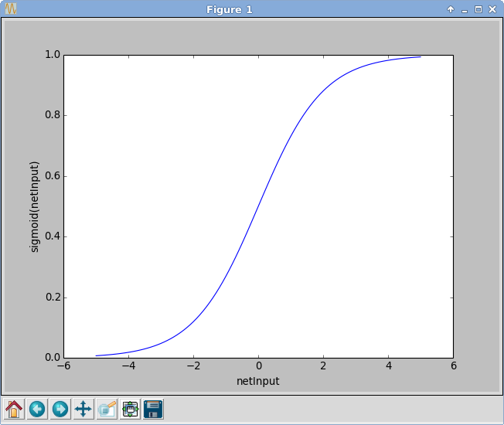Maximize the Figure 1 window

coord(478,9)
